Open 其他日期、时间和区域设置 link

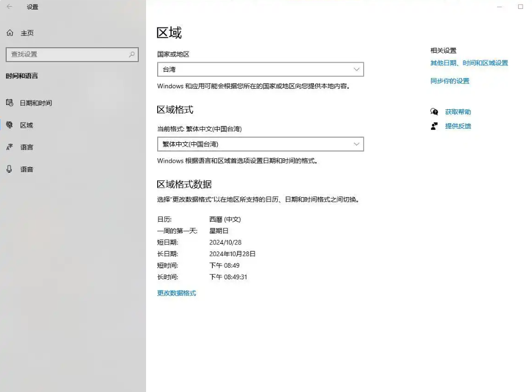pos(469,63)
